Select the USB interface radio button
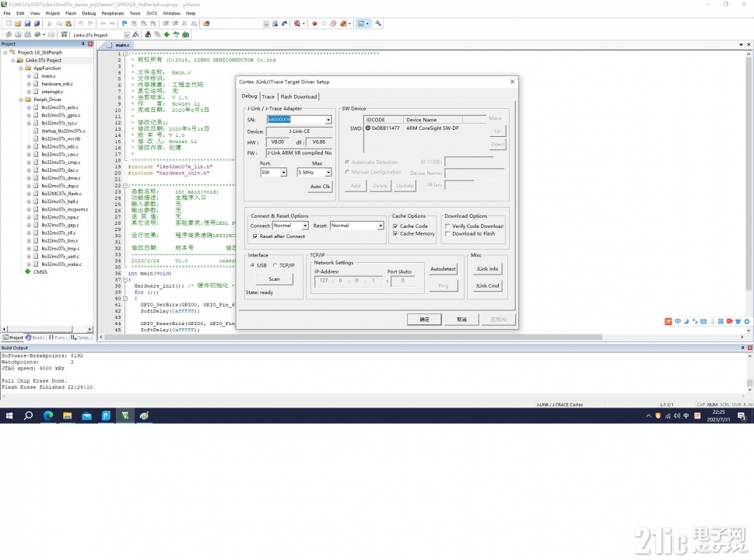This screenshot has height=560, width=754. coord(252,265)
